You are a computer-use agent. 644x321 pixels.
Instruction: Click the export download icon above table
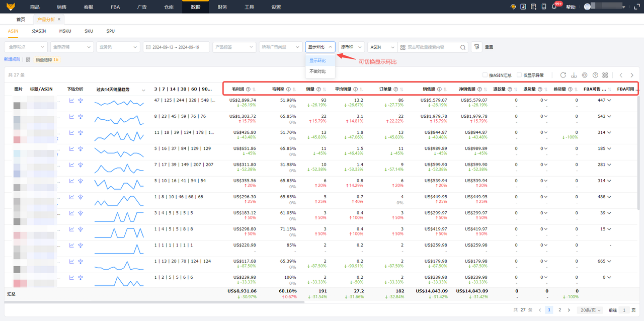pyautogui.click(x=574, y=75)
